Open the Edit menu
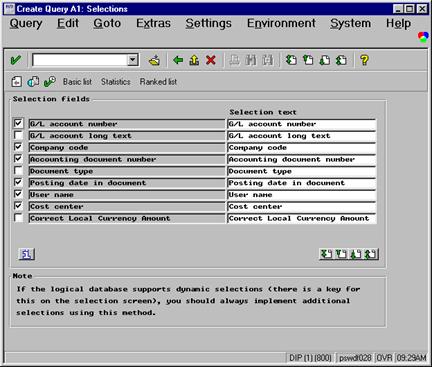The height and width of the screenshot is (367, 432). tap(68, 24)
